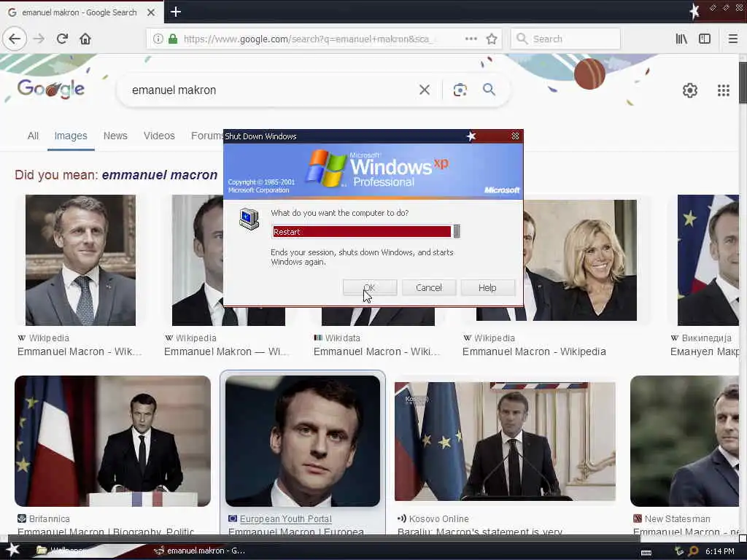Click the Google doodle logo
Screen dimensions: 747x560
point(51,88)
